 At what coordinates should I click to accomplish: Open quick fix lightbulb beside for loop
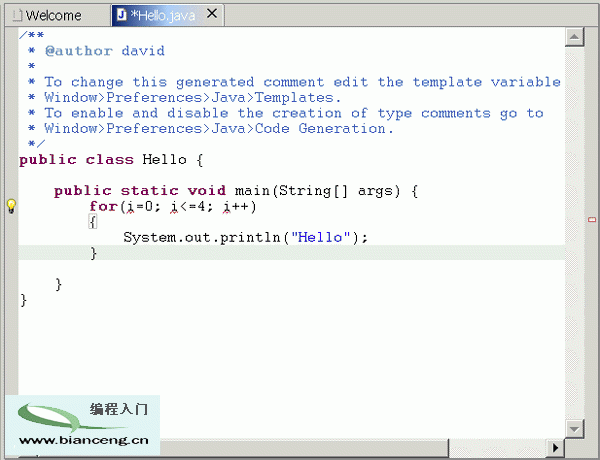pos(11,206)
